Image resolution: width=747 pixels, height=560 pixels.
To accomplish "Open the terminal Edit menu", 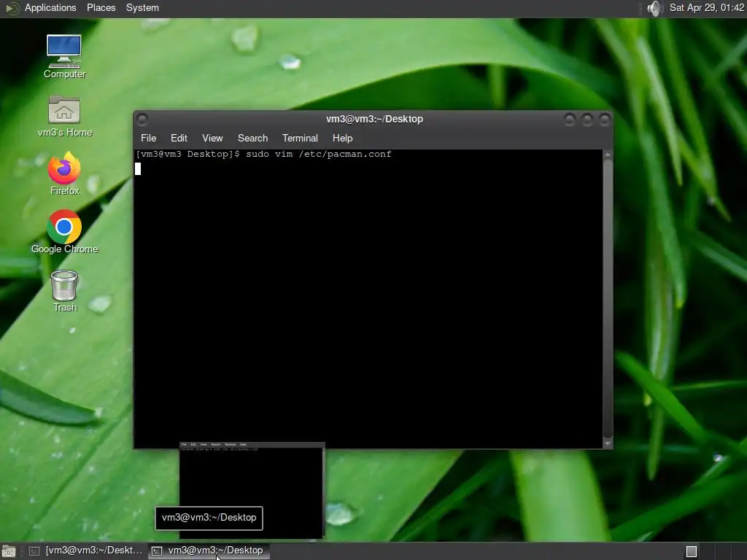I will tap(179, 138).
